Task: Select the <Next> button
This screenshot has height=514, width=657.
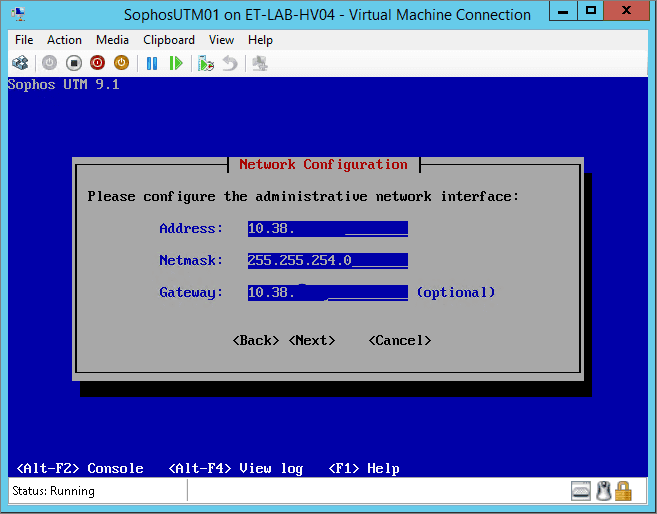Action: pyautogui.click(x=312, y=341)
